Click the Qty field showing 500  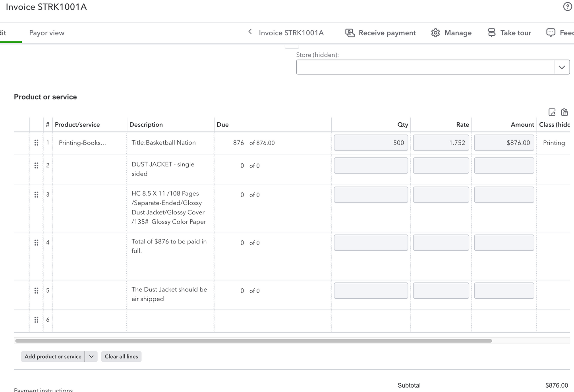371,143
